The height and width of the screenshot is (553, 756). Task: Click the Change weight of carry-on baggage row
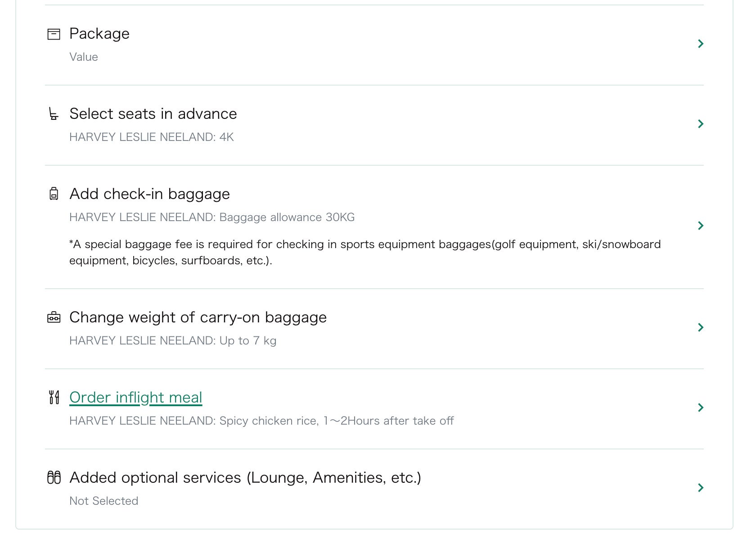tap(198, 317)
